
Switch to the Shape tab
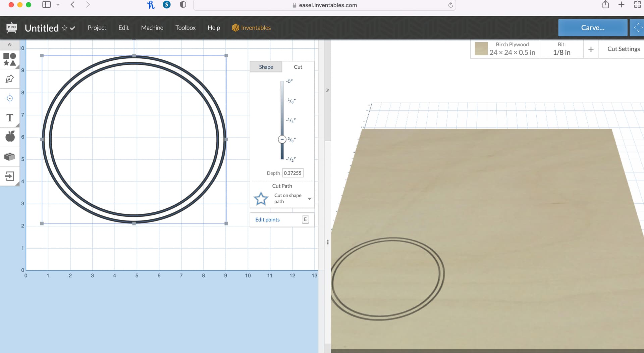[266, 67]
